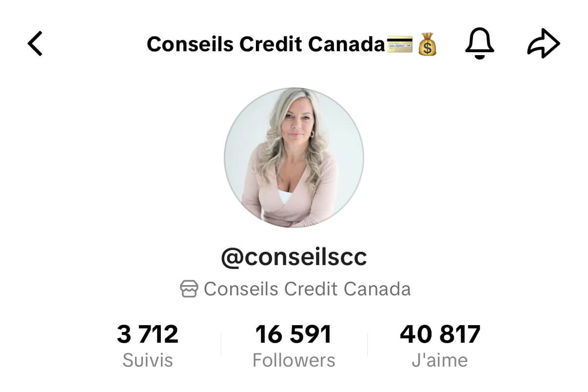Open the circular profile picture
Image resolution: width=588 pixels, height=392 pixels.
[294, 157]
